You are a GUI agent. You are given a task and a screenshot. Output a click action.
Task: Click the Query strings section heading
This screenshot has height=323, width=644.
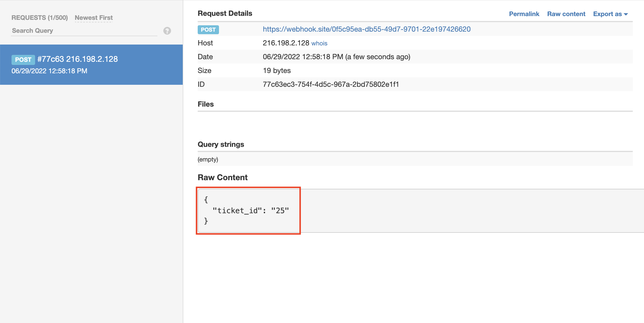click(221, 145)
